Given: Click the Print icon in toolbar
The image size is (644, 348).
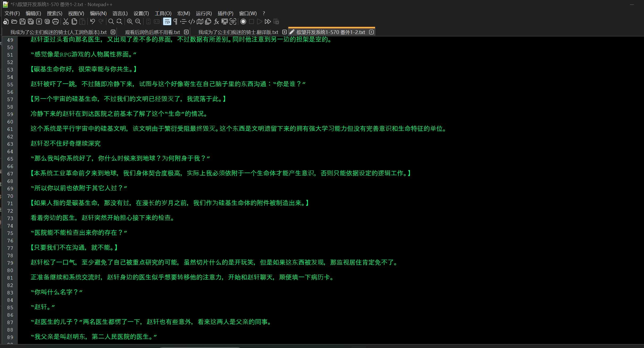Looking at the screenshot, I should pos(56,22).
